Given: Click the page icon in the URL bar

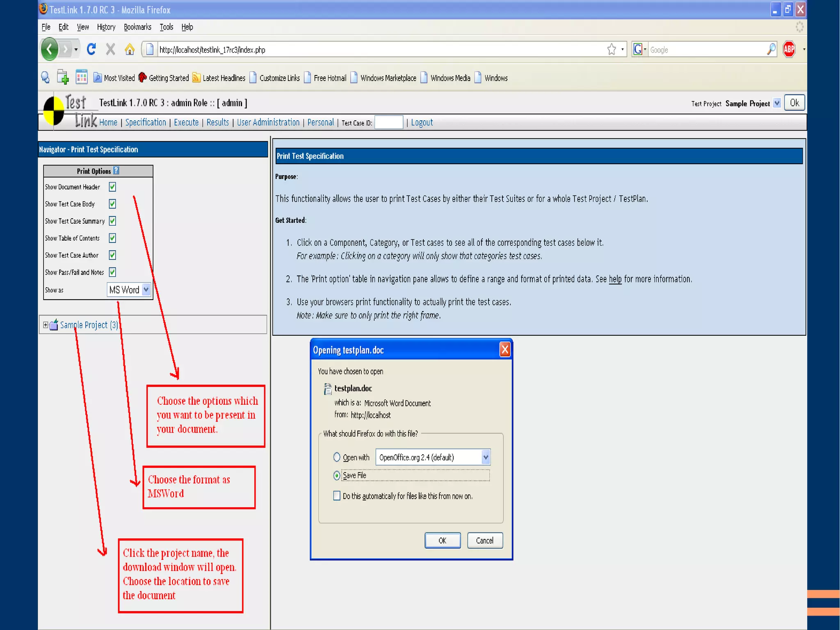Looking at the screenshot, I should pyautogui.click(x=150, y=50).
